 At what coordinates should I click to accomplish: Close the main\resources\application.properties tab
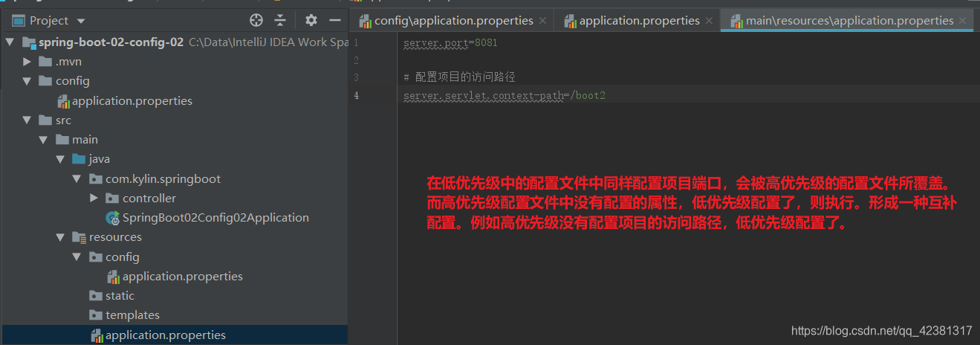click(x=964, y=21)
